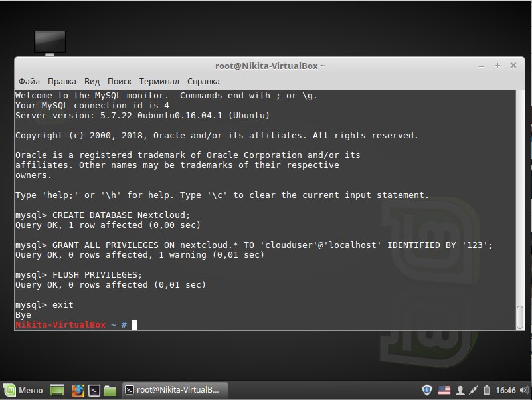Click the computer monitor desktop icon
The height and width of the screenshot is (400, 532).
click(50, 43)
